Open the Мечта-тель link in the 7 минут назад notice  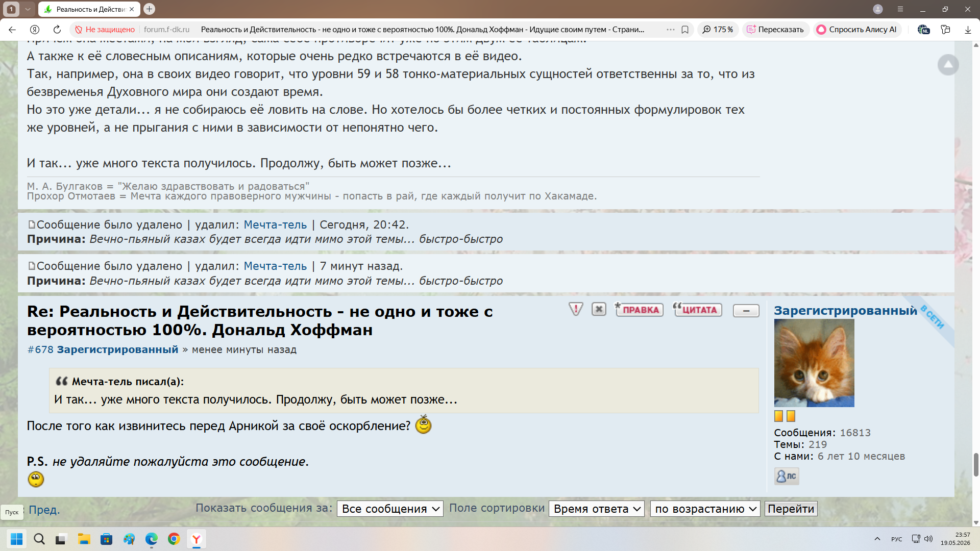click(x=275, y=266)
